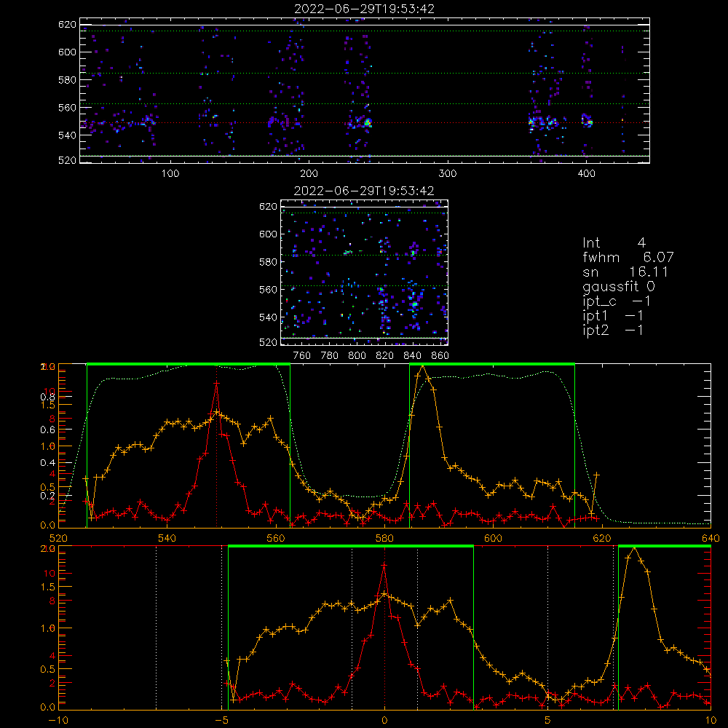Click x-axis label '760' under the small image
This screenshot has height=728, width=728.
[302, 356]
